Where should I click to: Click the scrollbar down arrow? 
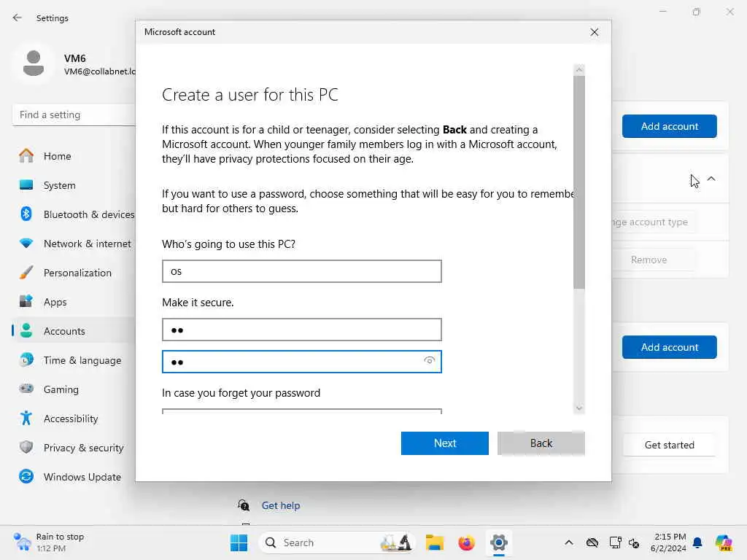pyautogui.click(x=578, y=408)
